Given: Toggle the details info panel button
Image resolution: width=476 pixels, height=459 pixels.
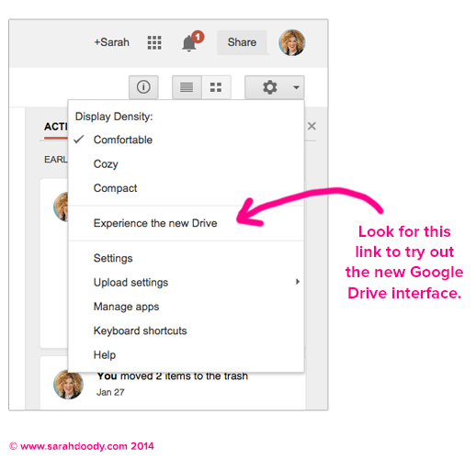Looking at the screenshot, I should [x=143, y=87].
